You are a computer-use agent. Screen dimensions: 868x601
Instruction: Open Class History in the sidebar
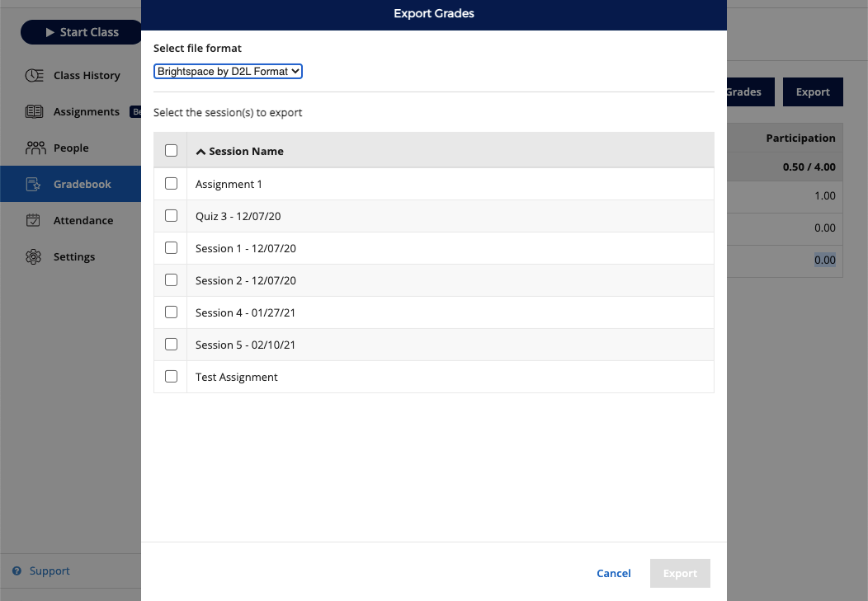coord(71,75)
